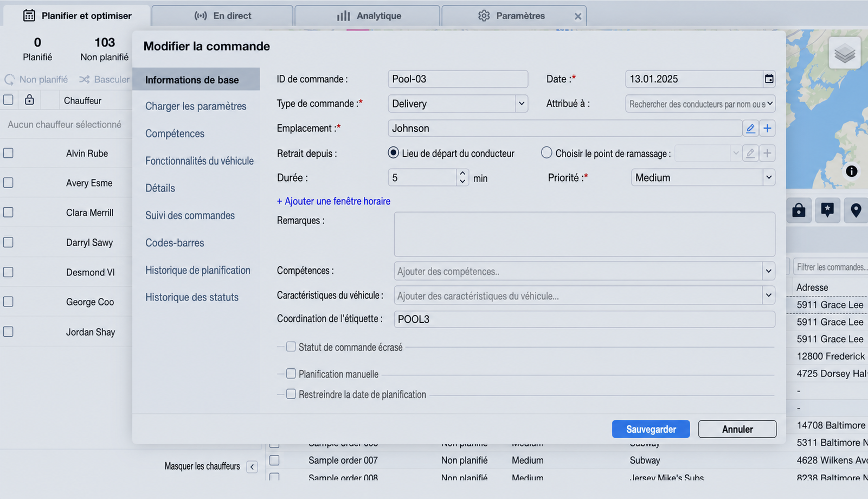868x499 pixels.
Task: Click the Non planifié refresh icon
Action: [10, 80]
